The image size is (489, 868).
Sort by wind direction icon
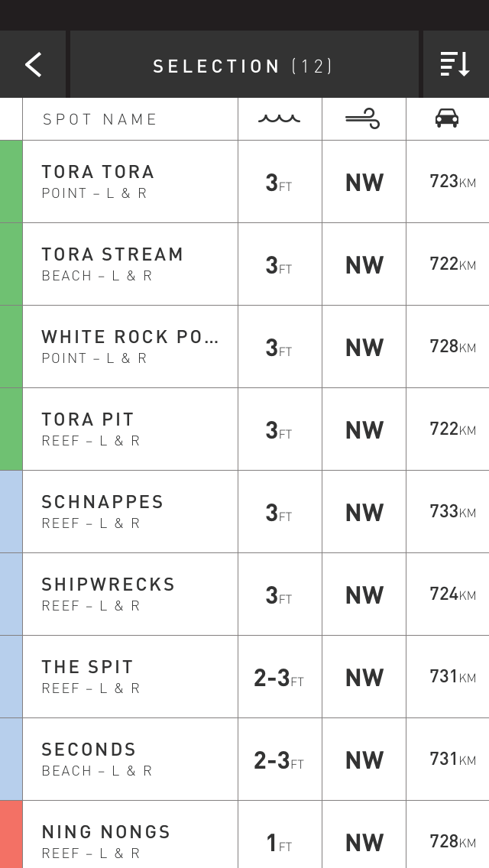(363, 118)
